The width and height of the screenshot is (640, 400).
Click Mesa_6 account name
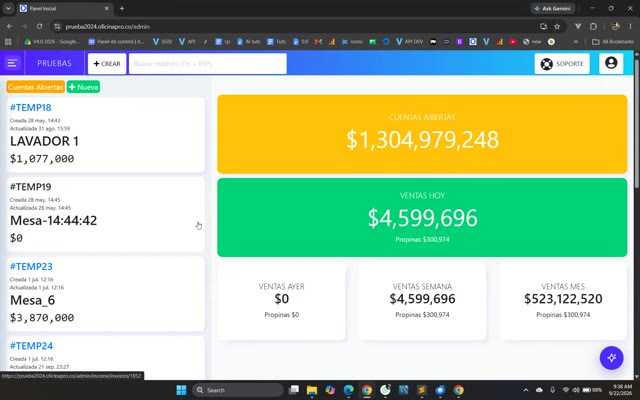tap(32, 300)
